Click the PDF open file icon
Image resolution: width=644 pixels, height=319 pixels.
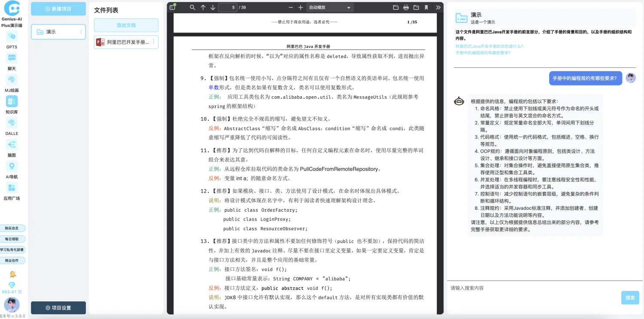396,7
